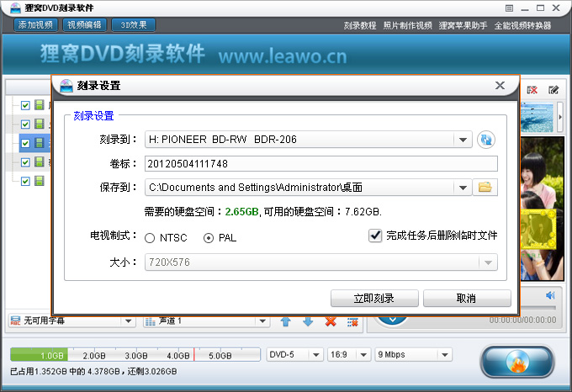
Task: Toggle 完成任务后删除临时文件 checkbox
Action: [375, 236]
